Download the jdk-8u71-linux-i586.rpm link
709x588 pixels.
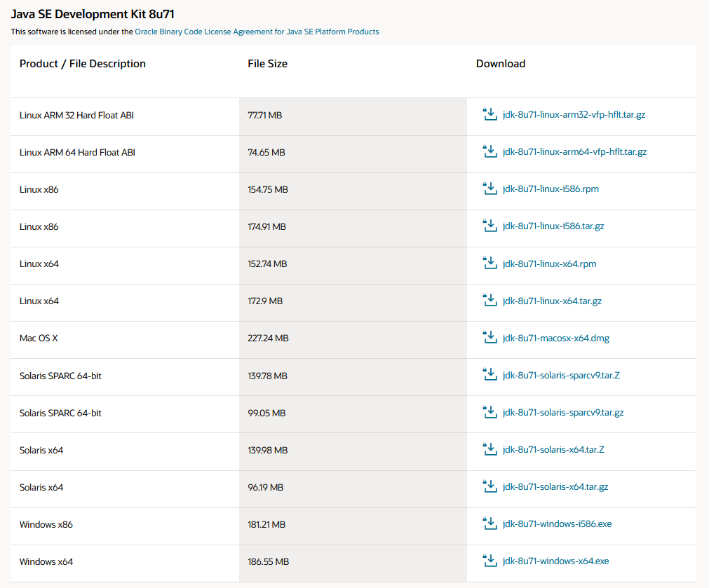click(x=551, y=189)
